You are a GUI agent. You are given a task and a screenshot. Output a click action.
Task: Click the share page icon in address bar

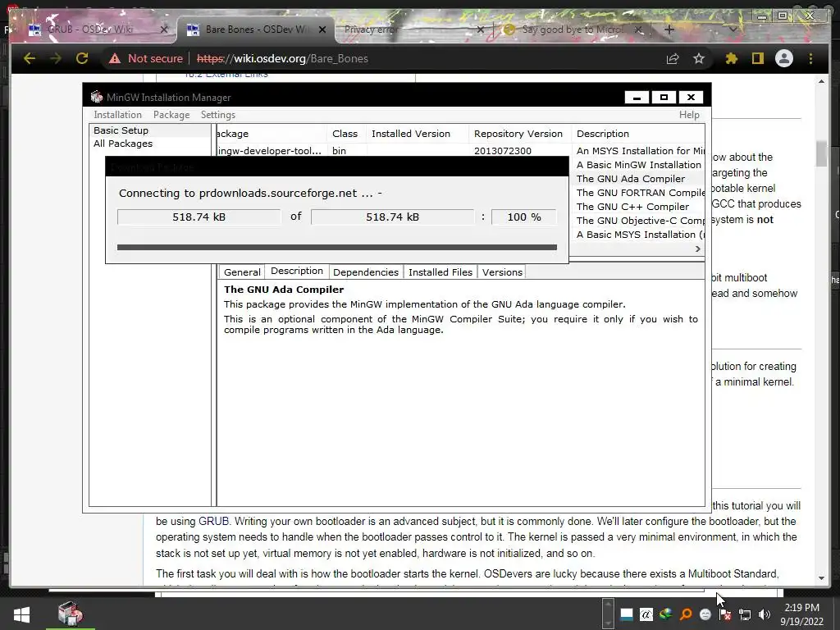(x=673, y=58)
